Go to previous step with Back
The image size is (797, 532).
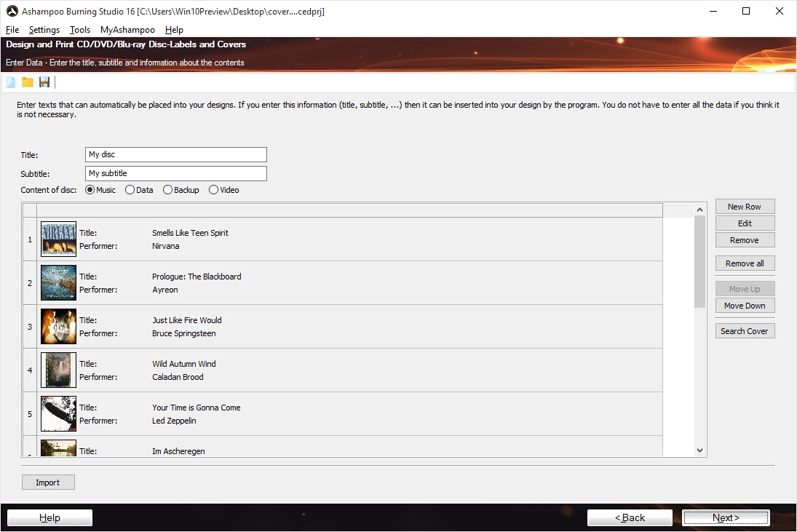pyautogui.click(x=630, y=517)
